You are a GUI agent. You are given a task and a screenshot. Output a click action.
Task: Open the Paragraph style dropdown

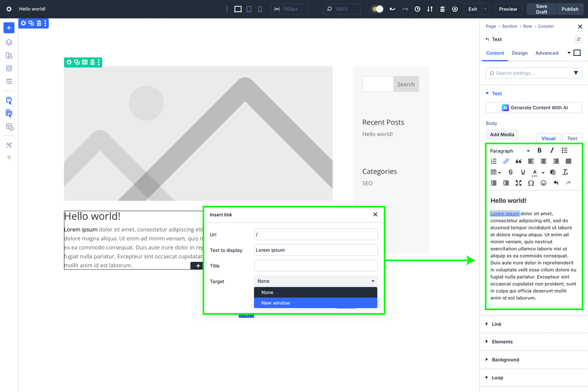click(509, 151)
